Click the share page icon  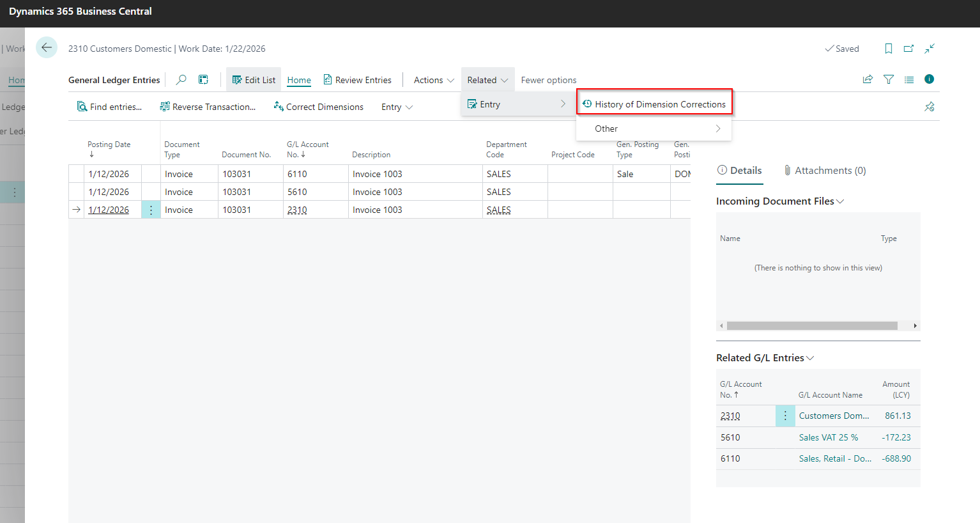(x=867, y=79)
